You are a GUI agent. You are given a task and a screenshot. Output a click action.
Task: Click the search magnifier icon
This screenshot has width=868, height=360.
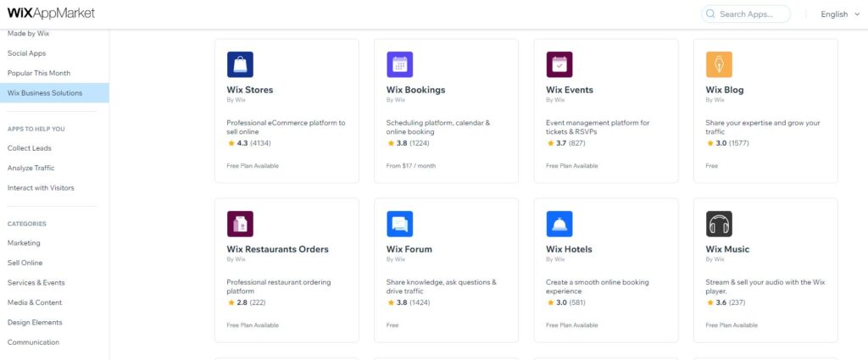710,14
